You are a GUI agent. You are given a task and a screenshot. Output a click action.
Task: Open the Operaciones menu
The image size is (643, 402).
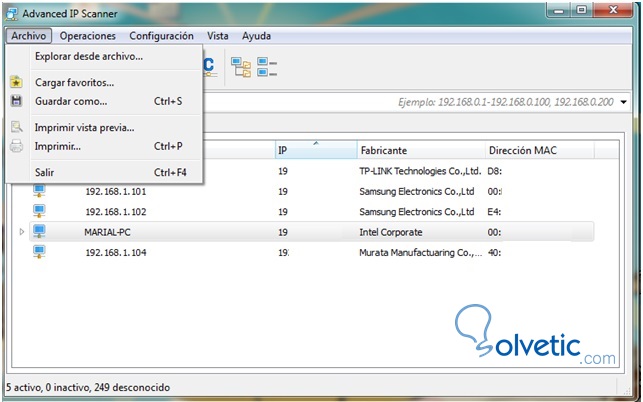click(87, 36)
